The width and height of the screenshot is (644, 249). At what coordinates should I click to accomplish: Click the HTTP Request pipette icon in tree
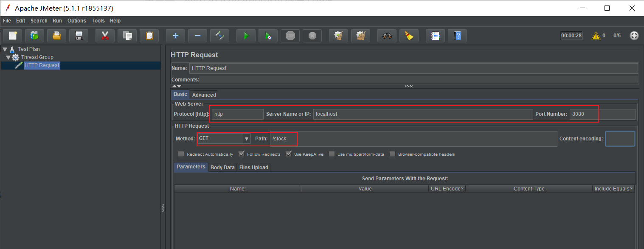pos(19,65)
